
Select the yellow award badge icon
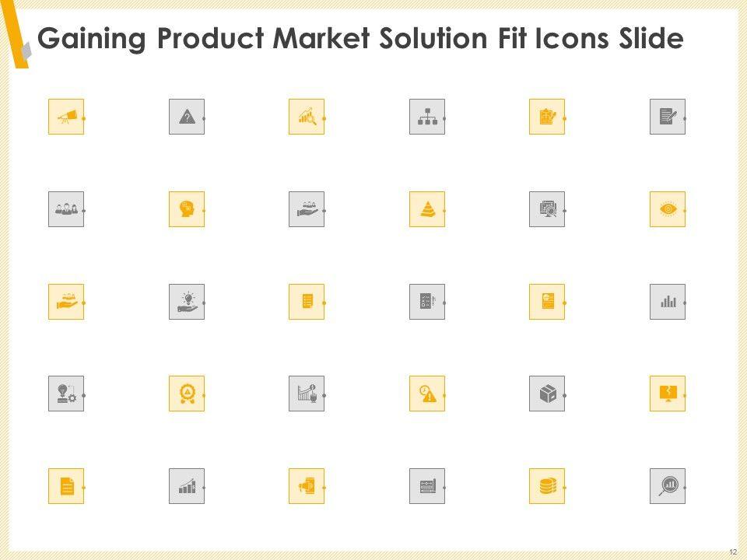187,394
